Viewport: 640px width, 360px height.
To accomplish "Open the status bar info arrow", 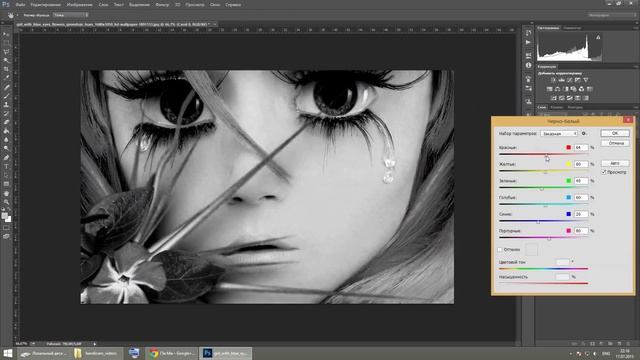I will (95, 344).
